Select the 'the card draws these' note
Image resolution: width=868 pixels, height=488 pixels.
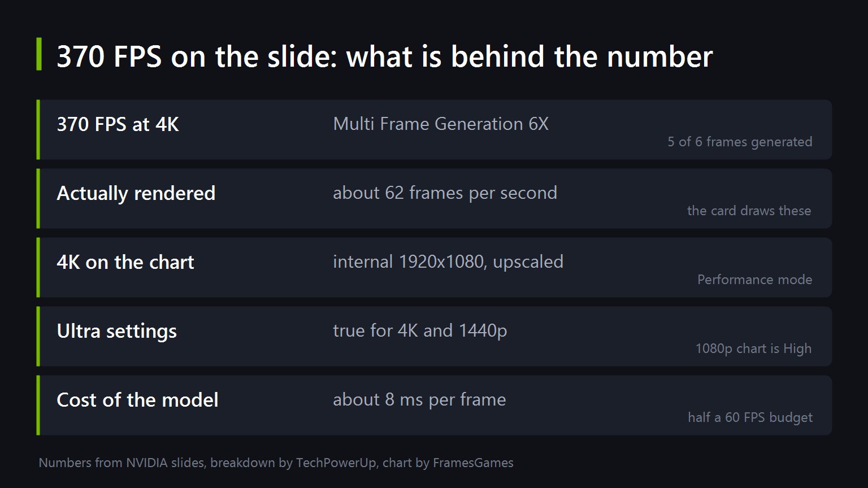[x=749, y=211]
